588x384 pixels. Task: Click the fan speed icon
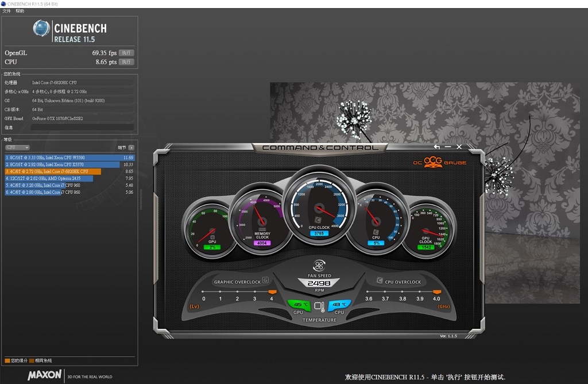pyautogui.click(x=319, y=266)
